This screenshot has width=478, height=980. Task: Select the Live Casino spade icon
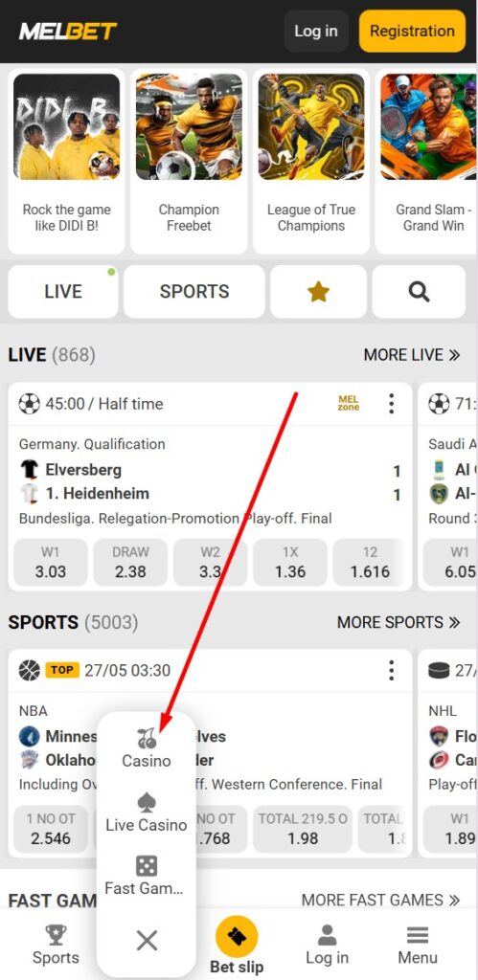(147, 803)
